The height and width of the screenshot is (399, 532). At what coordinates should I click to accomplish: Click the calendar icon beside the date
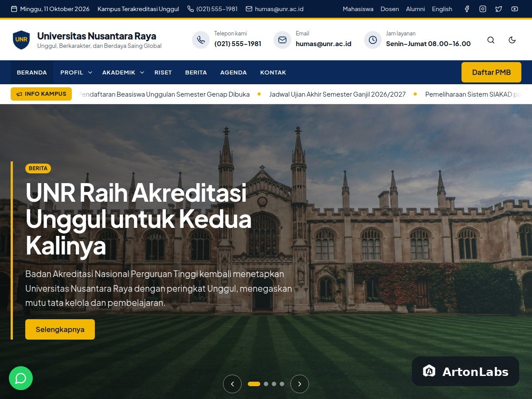[14, 9]
